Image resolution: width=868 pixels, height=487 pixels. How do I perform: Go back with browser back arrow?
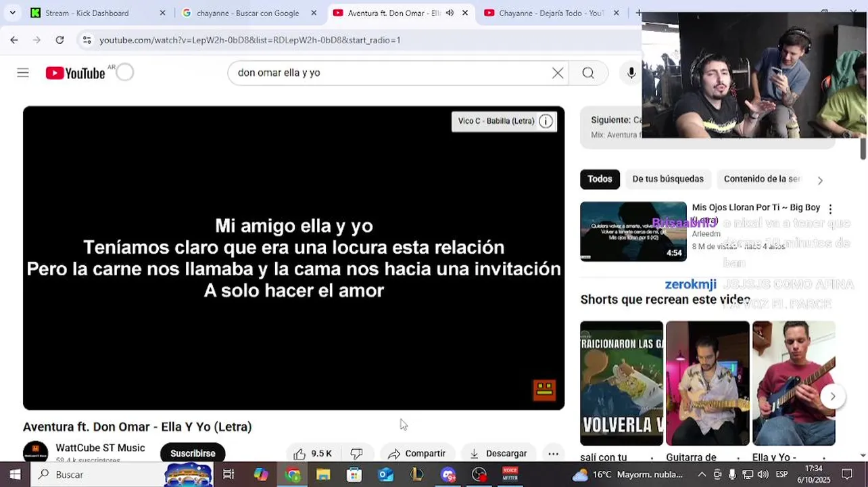coord(14,40)
